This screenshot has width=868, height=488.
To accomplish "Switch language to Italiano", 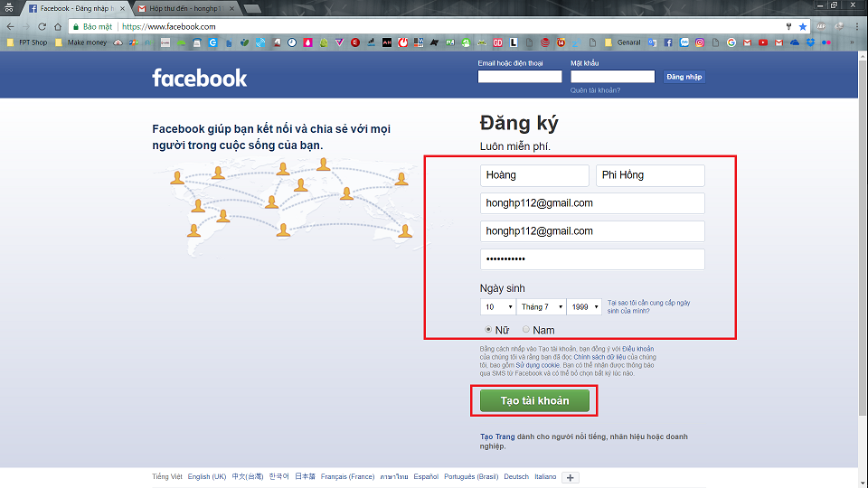I will 545,476.
